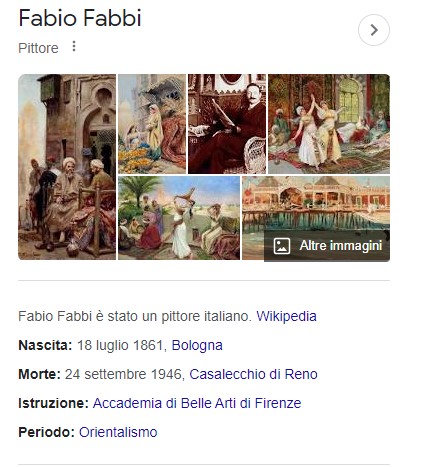430x467 pixels.
Task: Click the description sentence about Fabio Fabbi
Action: (135, 316)
